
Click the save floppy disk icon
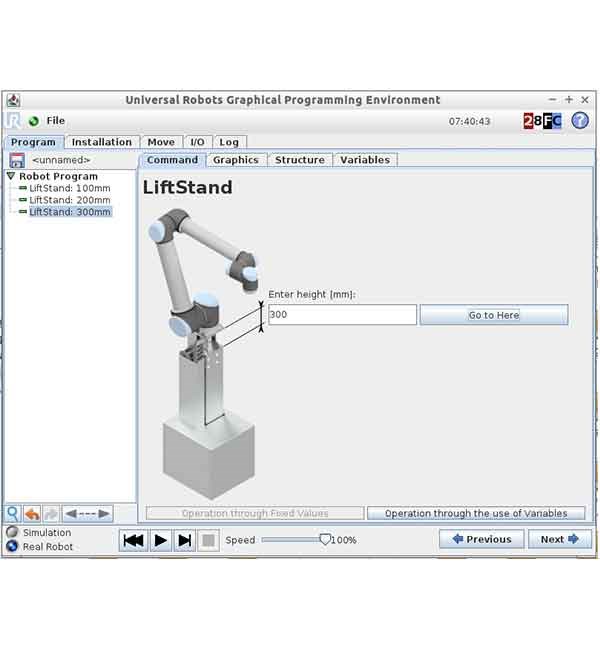(17, 160)
